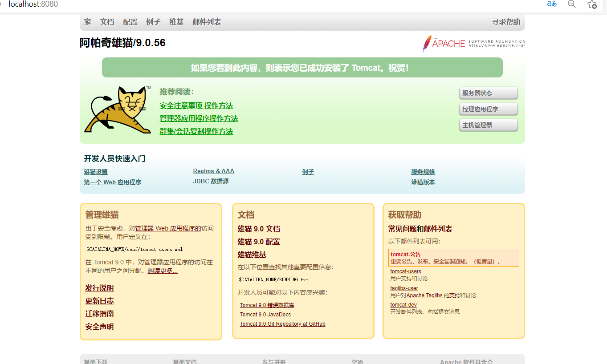Open the 邮件列表 navigation item
The width and height of the screenshot is (607, 364).
click(207, 22)
